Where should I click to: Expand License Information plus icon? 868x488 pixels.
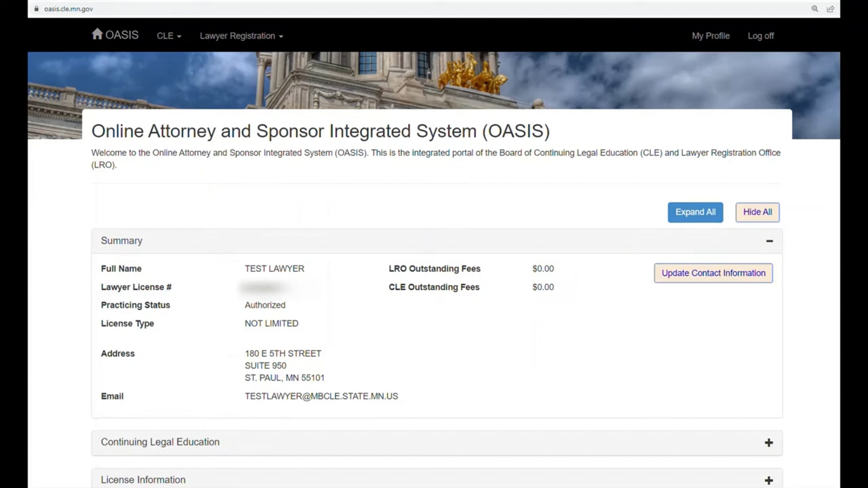pos(769,480)
